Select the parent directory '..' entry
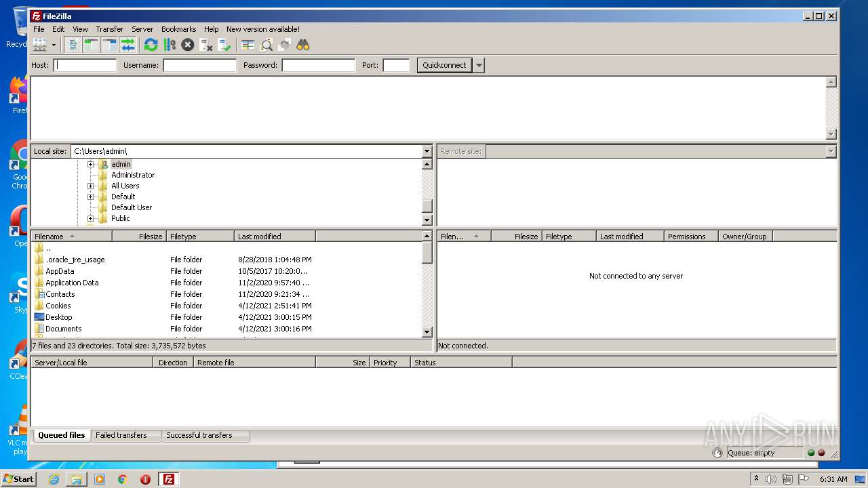The image size is (868, 488). (226, 248)
